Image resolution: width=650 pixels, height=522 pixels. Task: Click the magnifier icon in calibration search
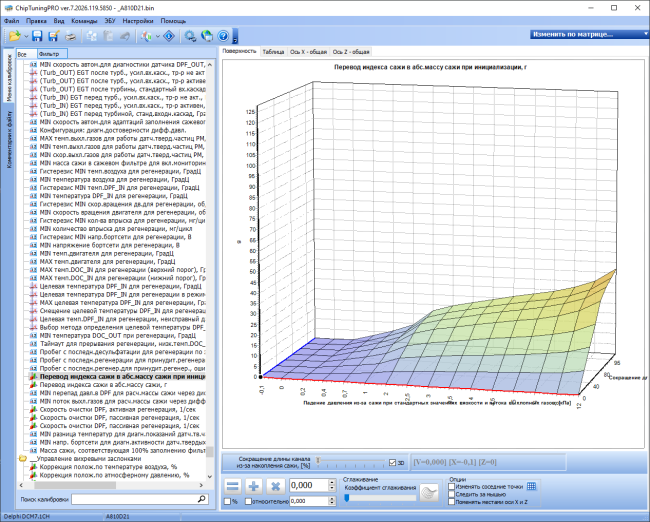tap(202, 499)
